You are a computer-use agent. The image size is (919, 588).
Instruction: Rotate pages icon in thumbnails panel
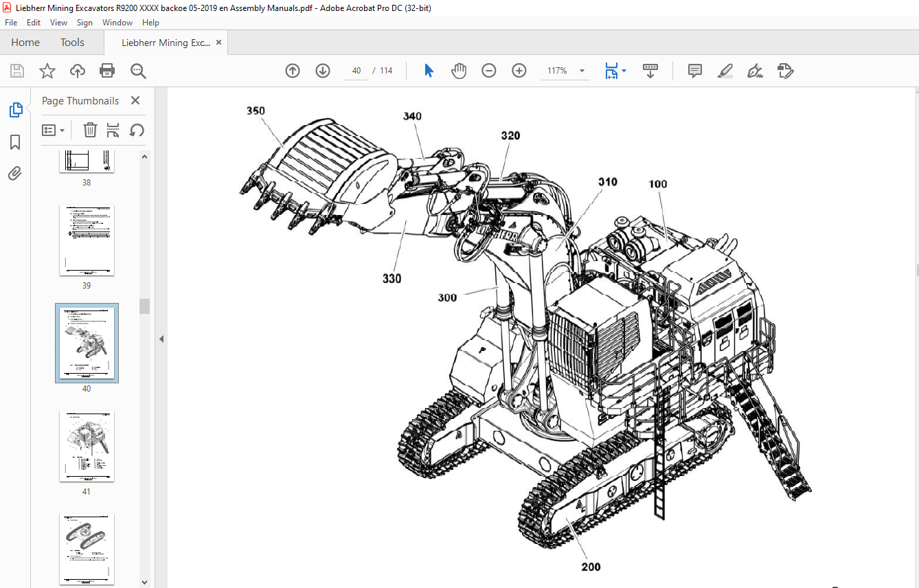pos(137,130)
